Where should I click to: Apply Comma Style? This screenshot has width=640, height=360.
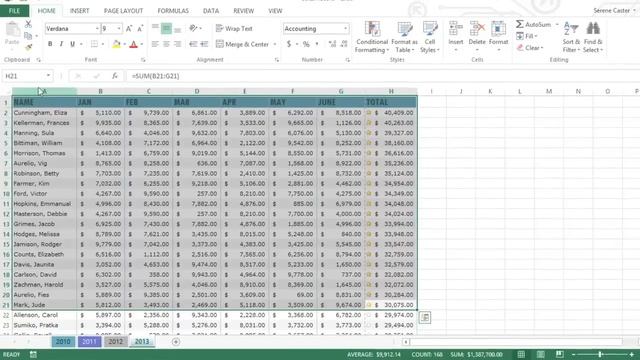click(317, 44)
